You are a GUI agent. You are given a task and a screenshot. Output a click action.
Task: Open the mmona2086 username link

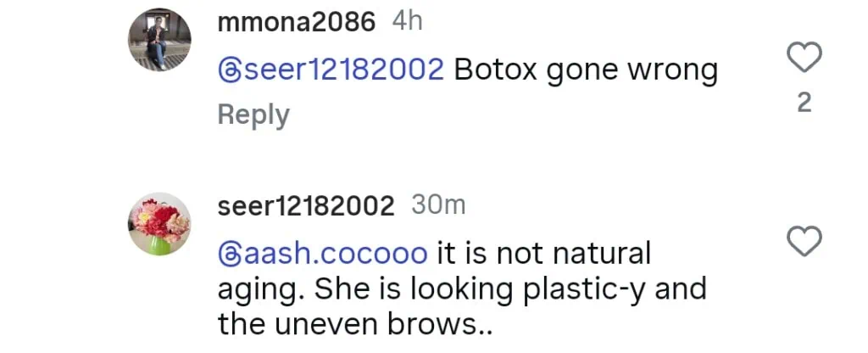(296, 23)
